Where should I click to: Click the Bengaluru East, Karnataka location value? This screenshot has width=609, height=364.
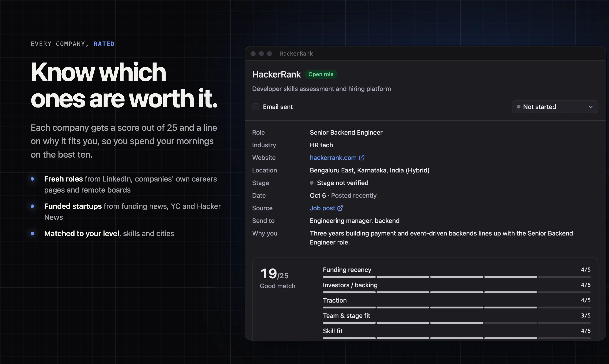369,170
